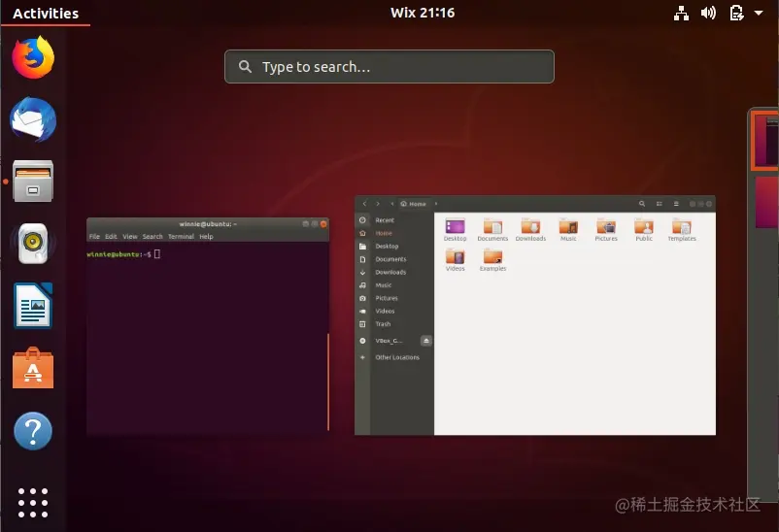This screenshot has height=532, width=779.
Task: Select the Pictures folder icon
Action: (x=606, y=227)
